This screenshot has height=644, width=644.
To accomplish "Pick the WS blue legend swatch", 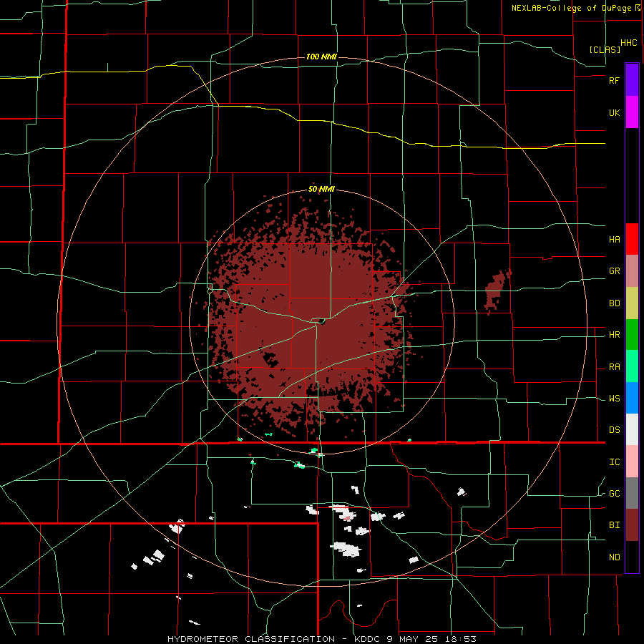I will point(632,398).
